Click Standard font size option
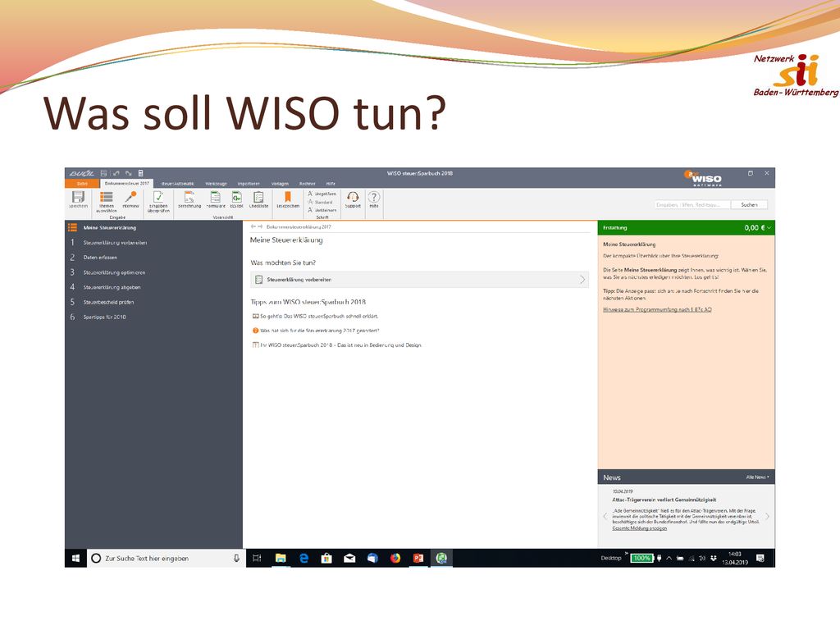This screenshot has height=630, width=840. pos(321,202)
